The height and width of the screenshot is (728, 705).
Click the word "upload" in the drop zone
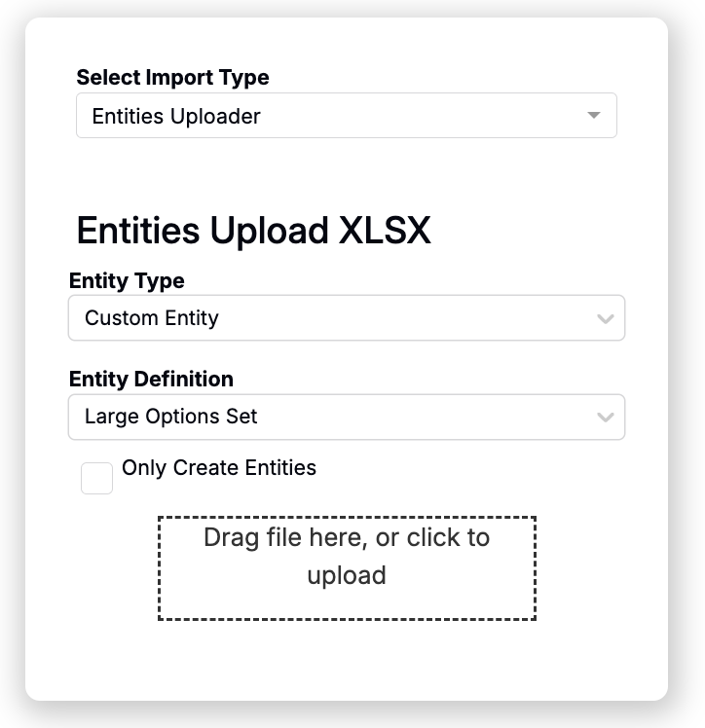click(x=347, y=575)
